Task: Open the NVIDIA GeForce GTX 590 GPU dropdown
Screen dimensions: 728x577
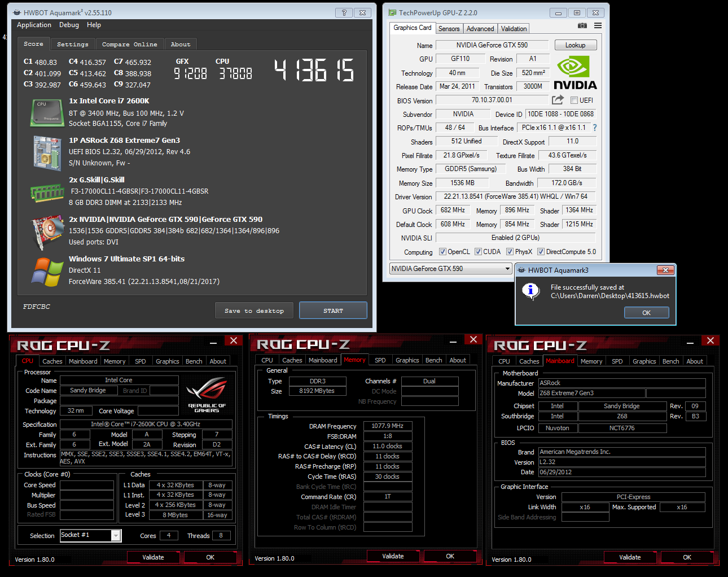Action: tap(450, 269)
